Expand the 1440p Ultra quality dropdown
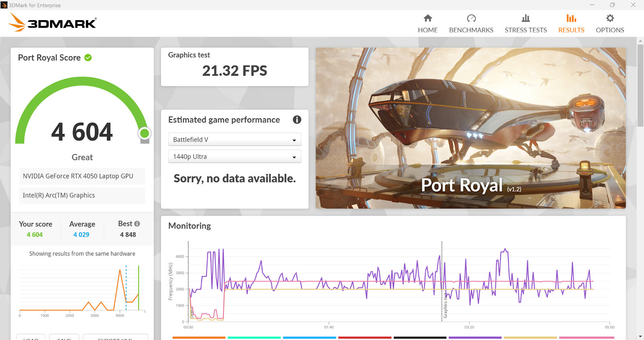The height and width of the screenshot is (340, 644). (235, 157)
